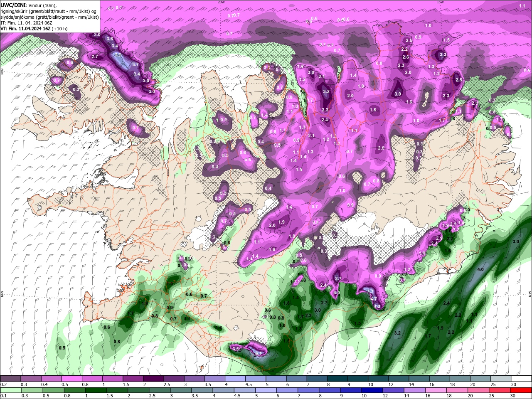Viewport: 532px width, 399px height.
Task: Click the 'VT: Fim. 11.04.2024 16Z' valid time
Action: click(25, 29)
